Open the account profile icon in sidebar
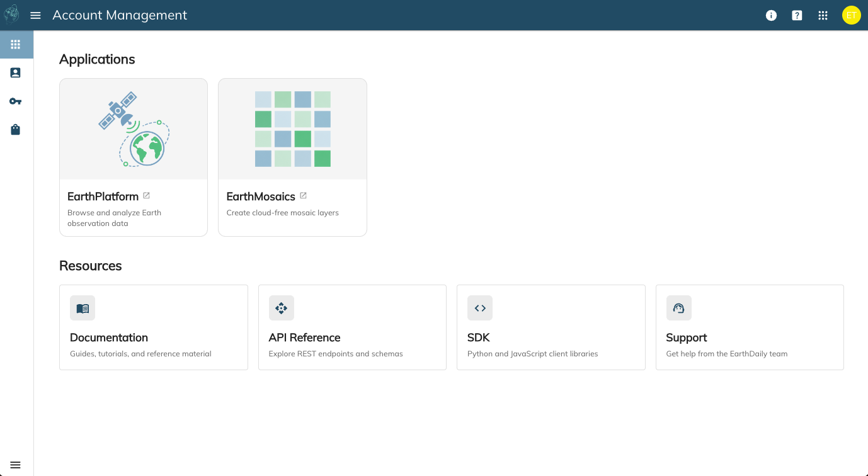Viewport: 868px width, 476px height. click(16, 73)
